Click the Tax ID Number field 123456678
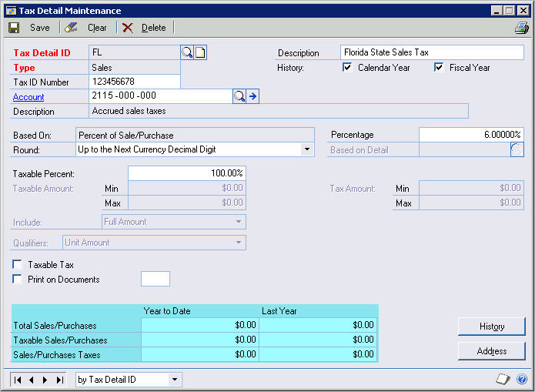This screenshot has height=392, width=535. 135,82
